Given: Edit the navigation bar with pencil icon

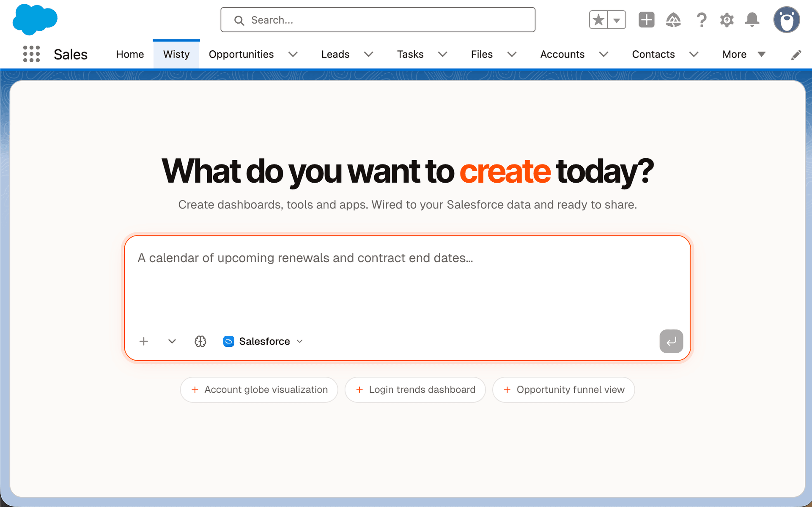Looking at the screenshot, I should (x=796, y=55).
